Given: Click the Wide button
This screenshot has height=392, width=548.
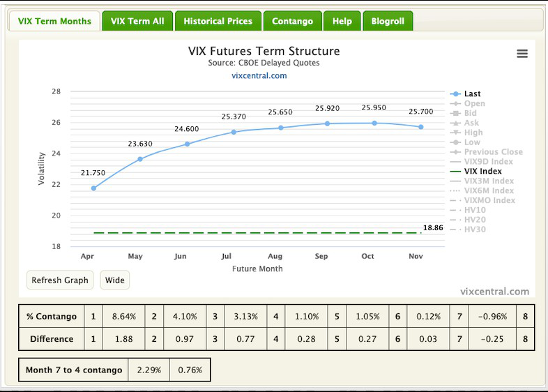Looking at the screenshot, I should 114,280.
